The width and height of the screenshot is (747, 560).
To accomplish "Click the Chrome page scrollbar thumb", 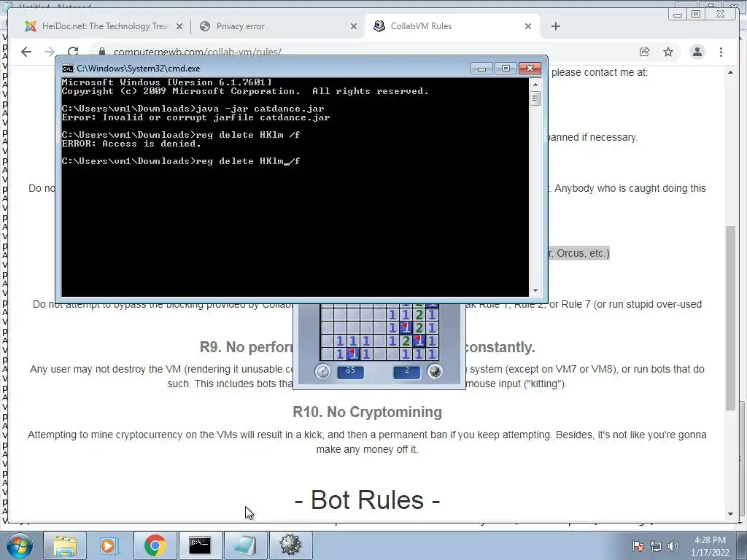I will click(730, 318).
